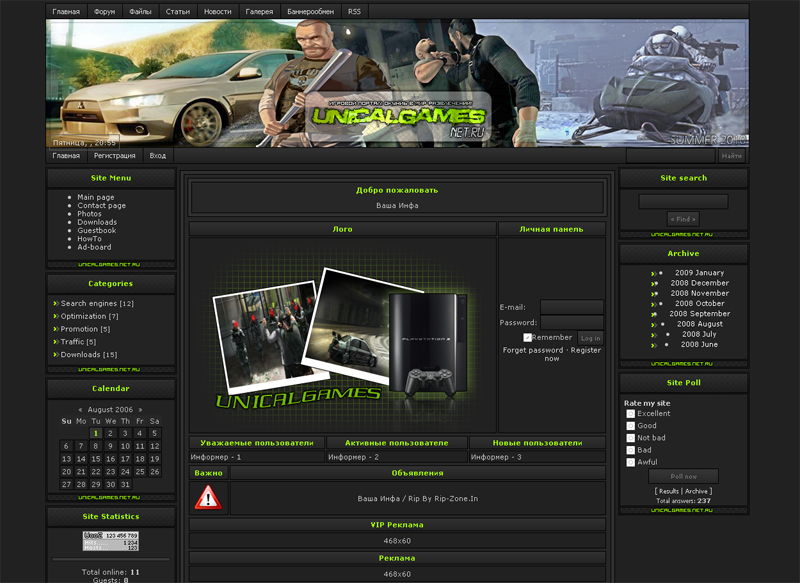Click the Найти search button

click(731, 156)
